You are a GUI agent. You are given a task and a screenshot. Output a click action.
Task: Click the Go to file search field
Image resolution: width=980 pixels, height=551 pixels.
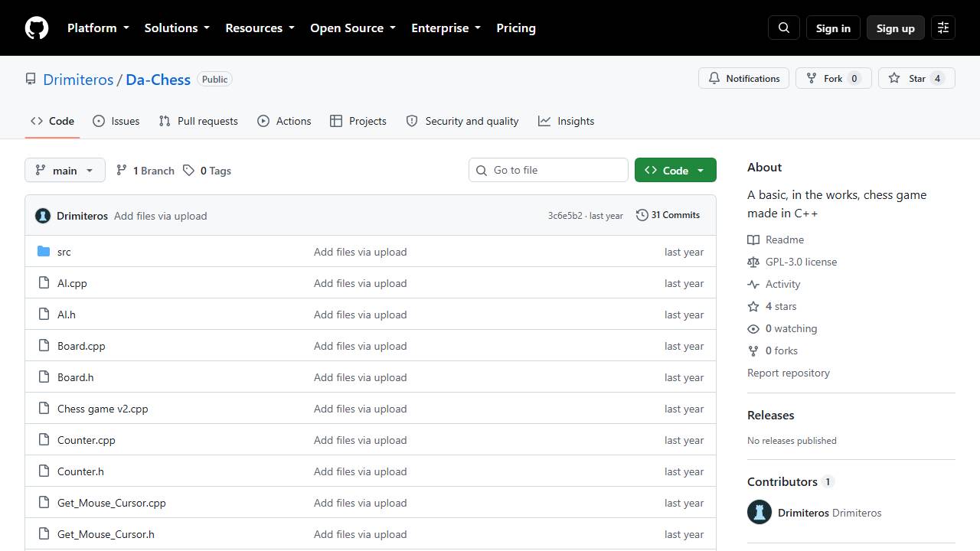tap(548, 170)
